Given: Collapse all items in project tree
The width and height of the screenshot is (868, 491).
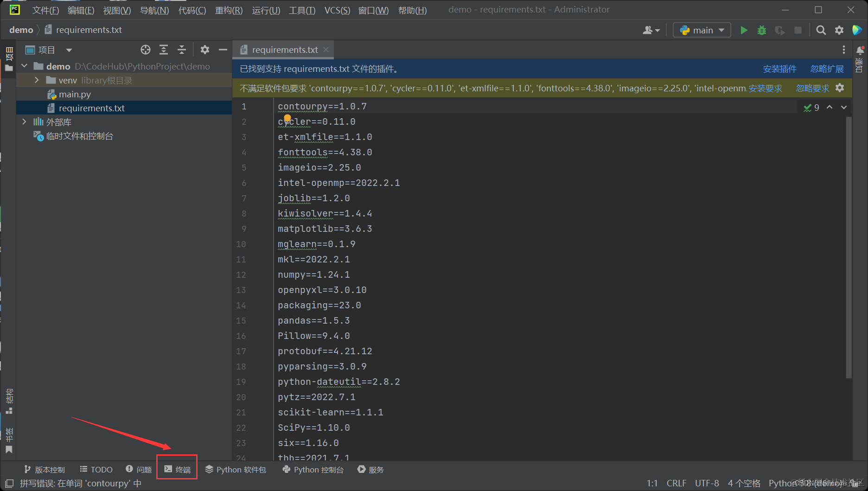Looking at the screenshot, I should (182, 50).
